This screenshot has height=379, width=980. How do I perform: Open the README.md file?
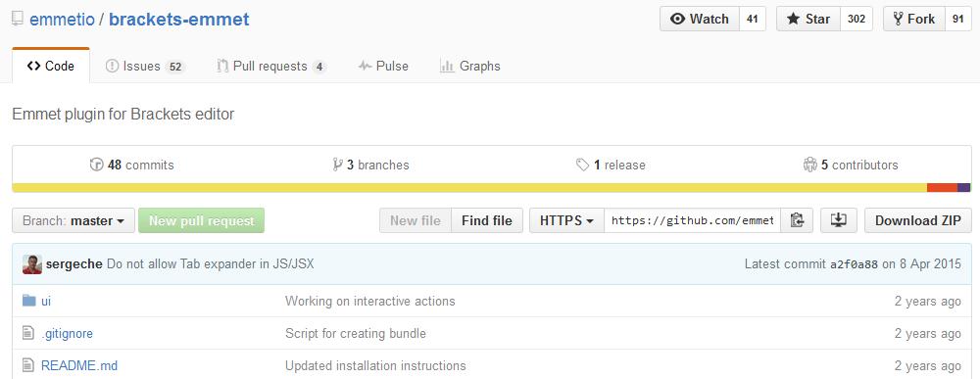pyautogui.click(x=79, y=365)
